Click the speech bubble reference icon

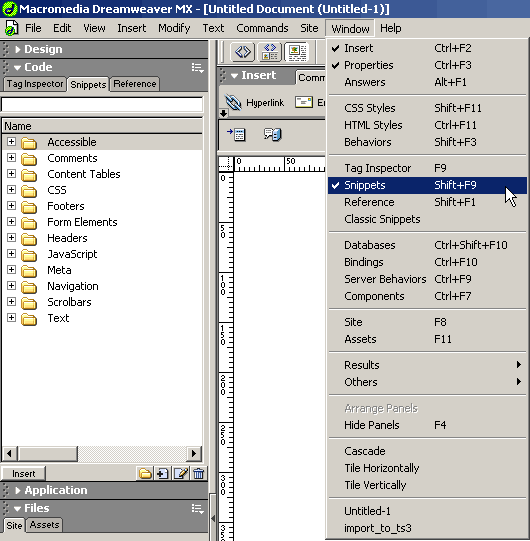[x=273, y=134]
